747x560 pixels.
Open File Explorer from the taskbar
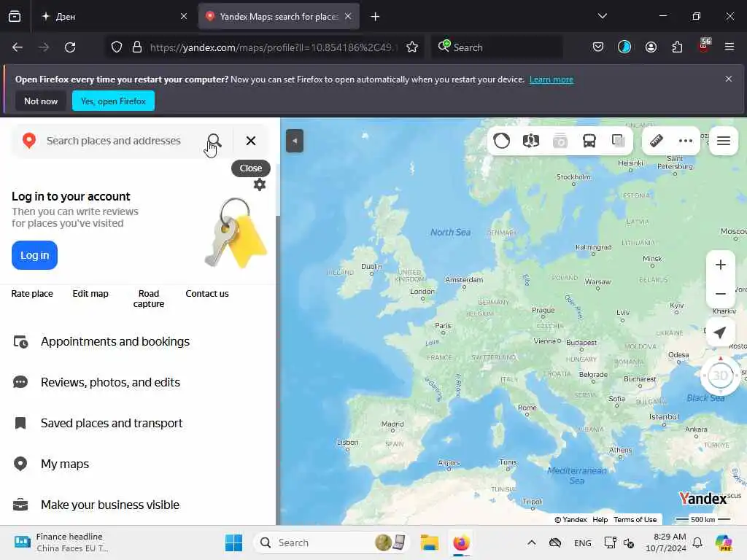(429, 542)
